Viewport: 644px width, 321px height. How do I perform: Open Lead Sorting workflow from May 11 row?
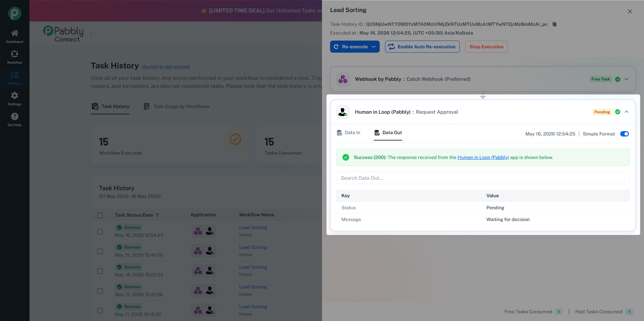(253, 307)
